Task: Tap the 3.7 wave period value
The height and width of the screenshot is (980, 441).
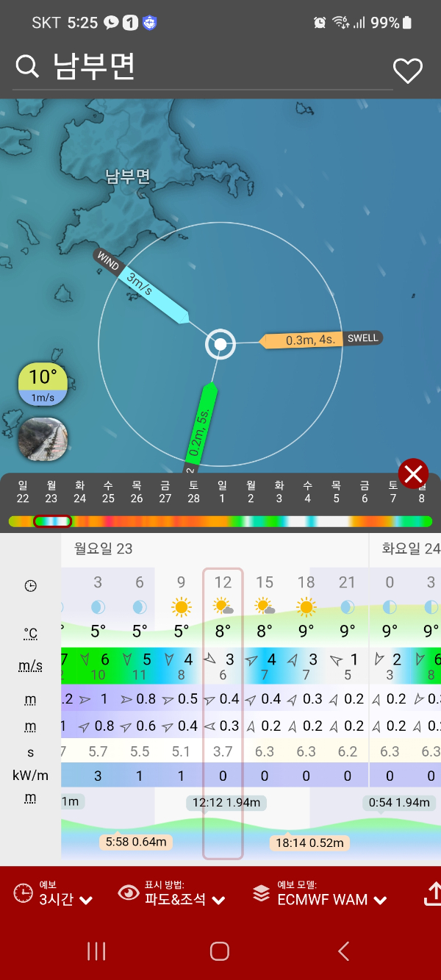Action: 223,752
